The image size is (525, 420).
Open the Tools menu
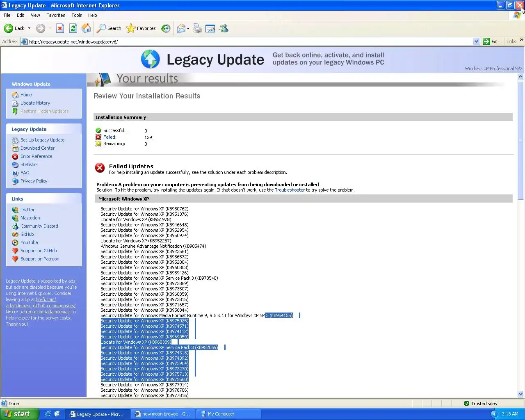(x=77, y=15)
